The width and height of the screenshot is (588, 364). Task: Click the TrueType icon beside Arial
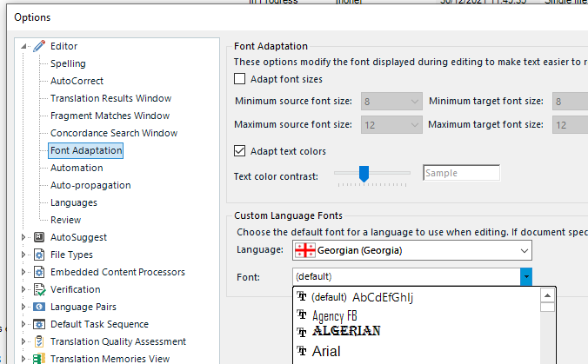click(302, 351)
